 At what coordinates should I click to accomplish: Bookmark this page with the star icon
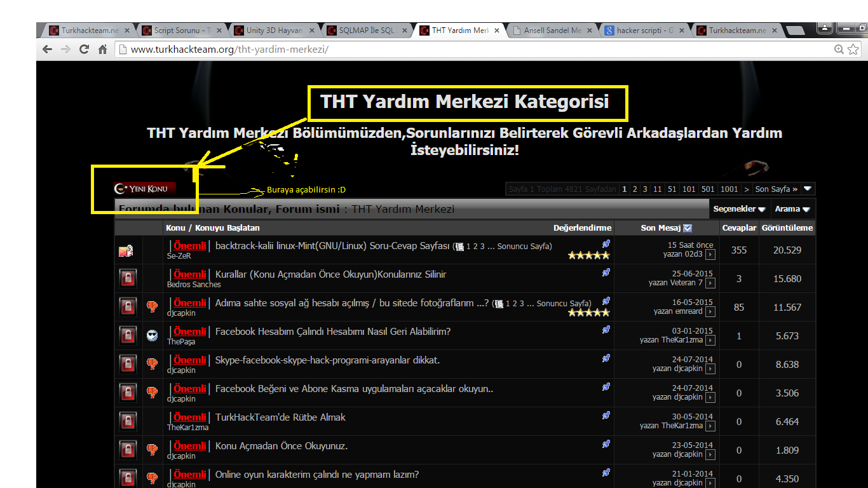[x=853, y=50]
